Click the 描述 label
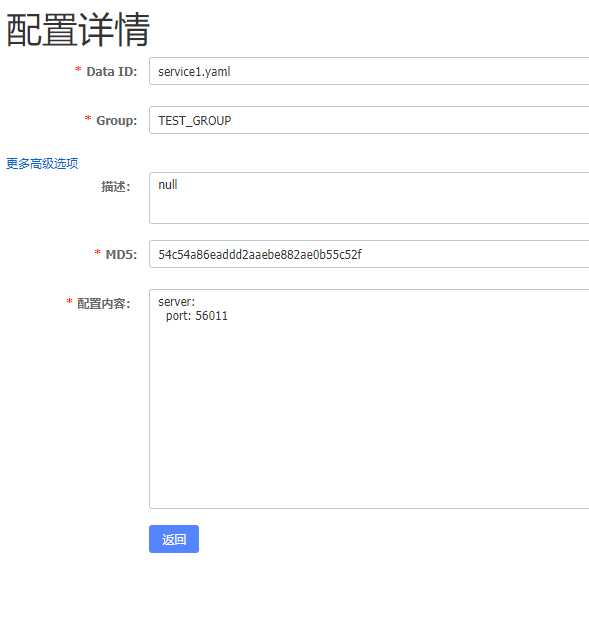The image size is (589, 621). tap(116, 187)
